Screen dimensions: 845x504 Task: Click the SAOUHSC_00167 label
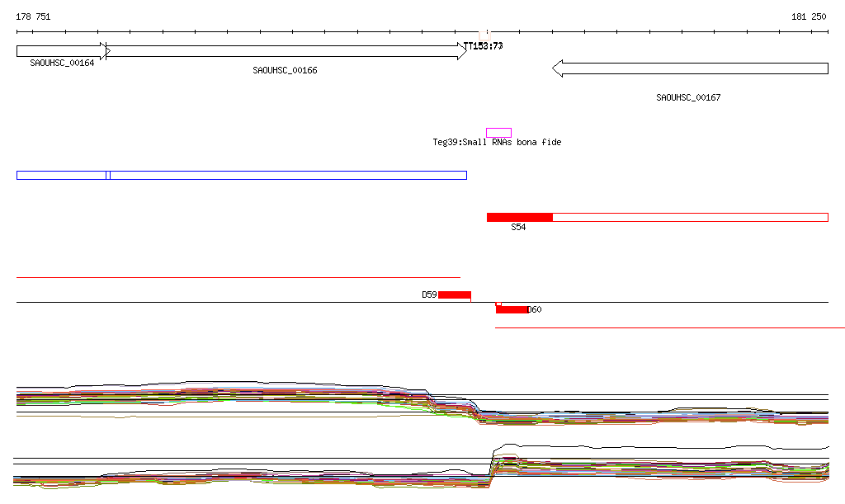tap(688, 97)
